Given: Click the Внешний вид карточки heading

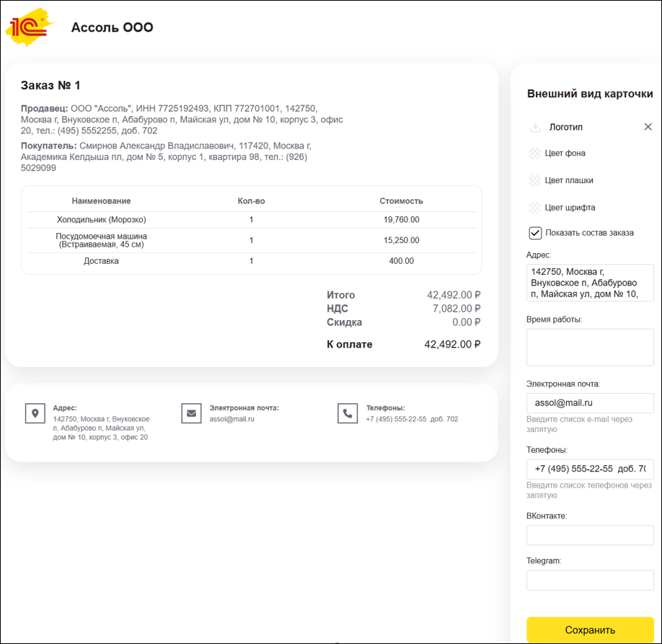Looking at the screenshot, I should coord(590,94).
